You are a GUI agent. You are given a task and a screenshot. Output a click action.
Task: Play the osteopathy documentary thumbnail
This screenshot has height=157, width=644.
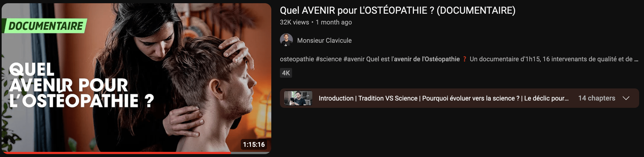pyautogui.click(x=136, y=78)
